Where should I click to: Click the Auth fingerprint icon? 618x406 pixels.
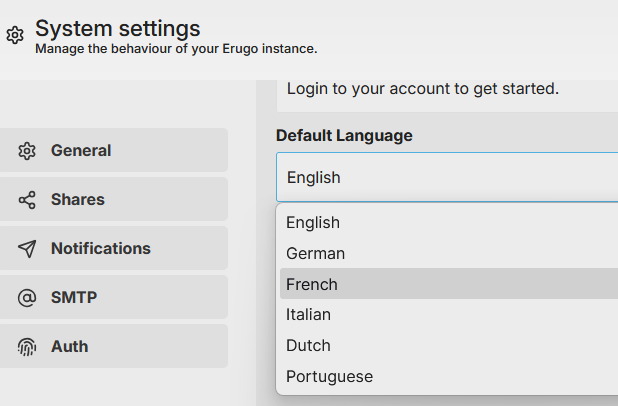(x=27, y=347)
